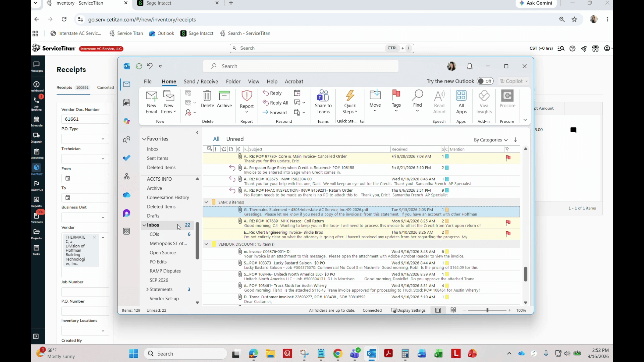This screenshot has width=644, height=362.
Task: Open Mail view in Outlook left rail
Action: coord(126,84)
